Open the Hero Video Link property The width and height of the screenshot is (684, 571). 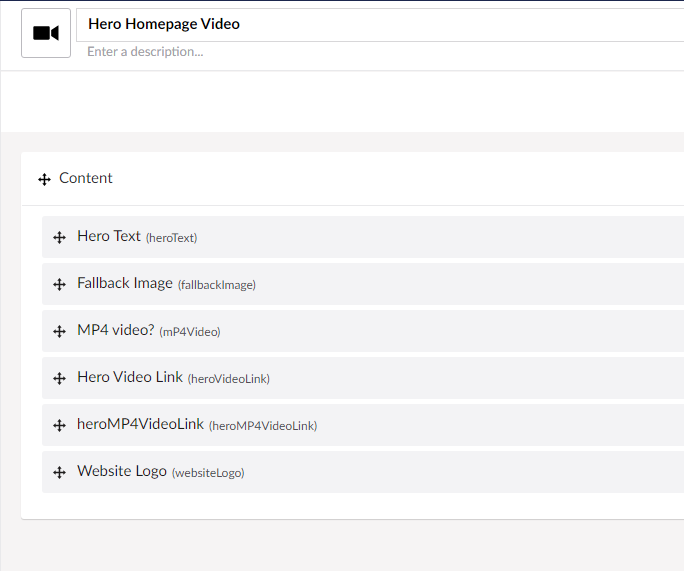coord(130,377)
